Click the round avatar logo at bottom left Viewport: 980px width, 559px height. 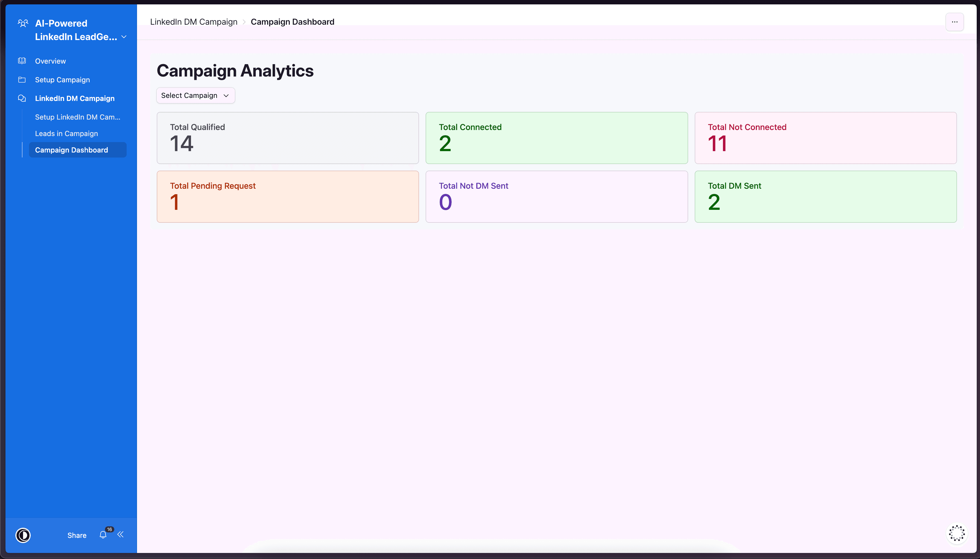click(23, 535)
